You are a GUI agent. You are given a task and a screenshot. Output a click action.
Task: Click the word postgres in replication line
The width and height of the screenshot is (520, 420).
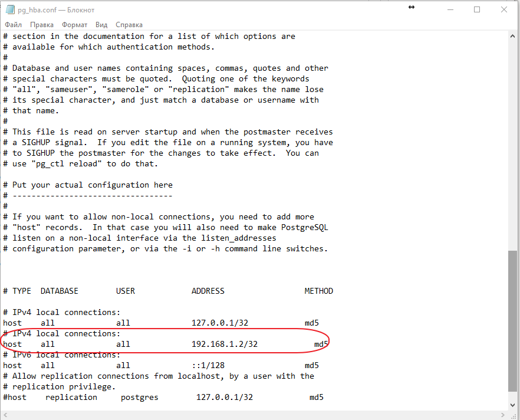139,398
